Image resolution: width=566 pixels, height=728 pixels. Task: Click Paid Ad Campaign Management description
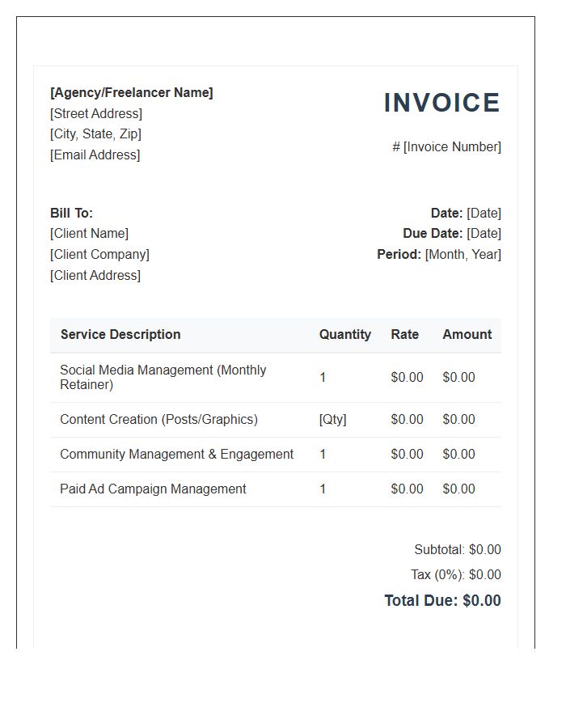coord(153,489)
